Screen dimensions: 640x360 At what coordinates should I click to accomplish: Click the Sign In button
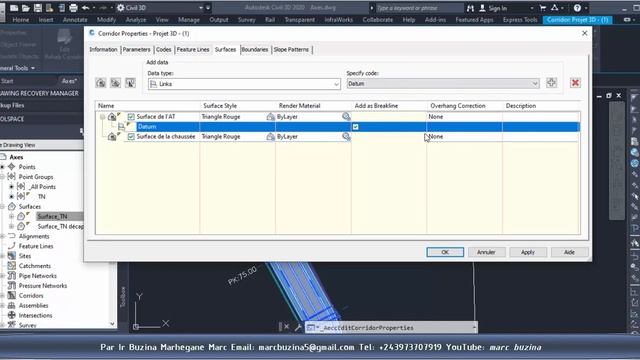coord(493,8)
